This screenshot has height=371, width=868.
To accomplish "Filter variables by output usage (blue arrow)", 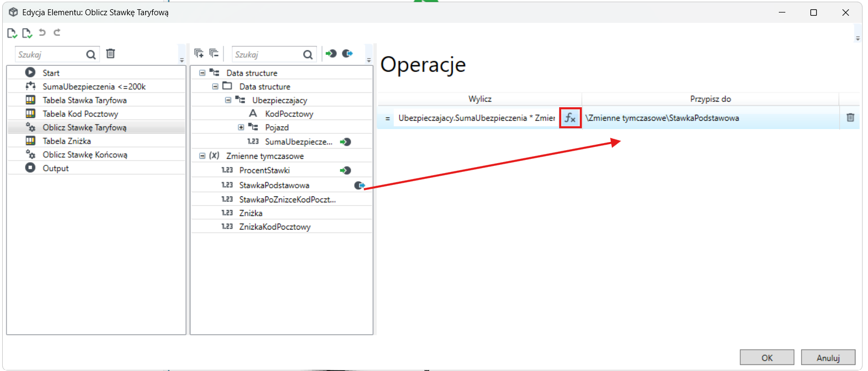I will (348, 53).
